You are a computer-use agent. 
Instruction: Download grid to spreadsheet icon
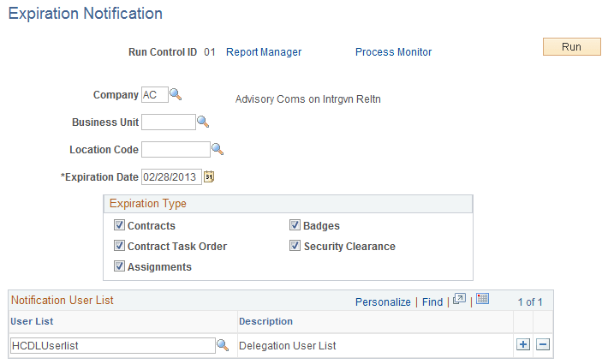(x=482, y=300)
